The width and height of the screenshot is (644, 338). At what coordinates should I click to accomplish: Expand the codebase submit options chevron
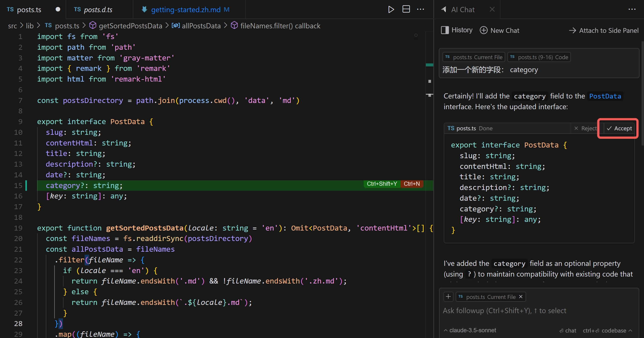point(630,330)
